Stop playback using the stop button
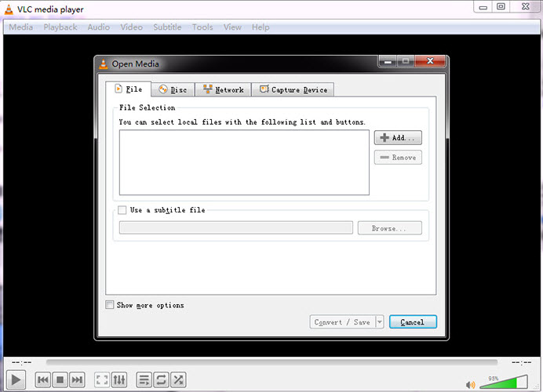543x392 pixels. [60, 380]
